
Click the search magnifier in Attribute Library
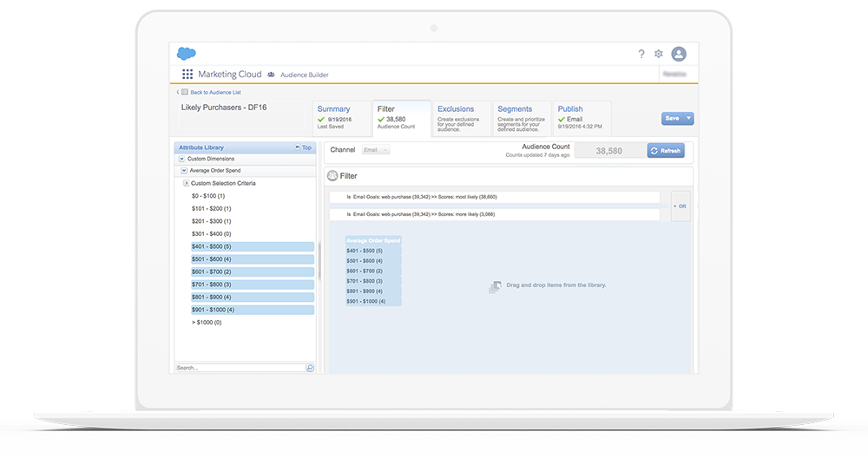tap(310, 368)
